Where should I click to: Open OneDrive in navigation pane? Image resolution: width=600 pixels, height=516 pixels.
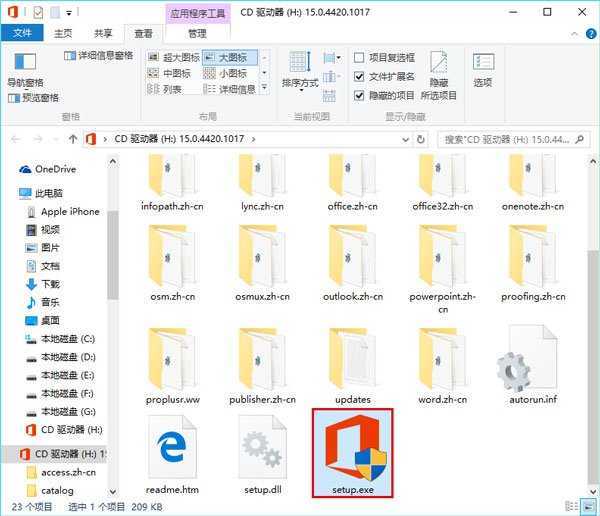[x=48, y=169]
